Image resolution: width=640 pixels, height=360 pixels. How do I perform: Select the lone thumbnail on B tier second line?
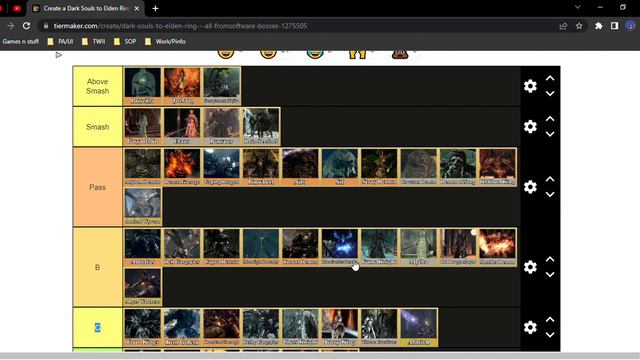click(x=142, y=287)
